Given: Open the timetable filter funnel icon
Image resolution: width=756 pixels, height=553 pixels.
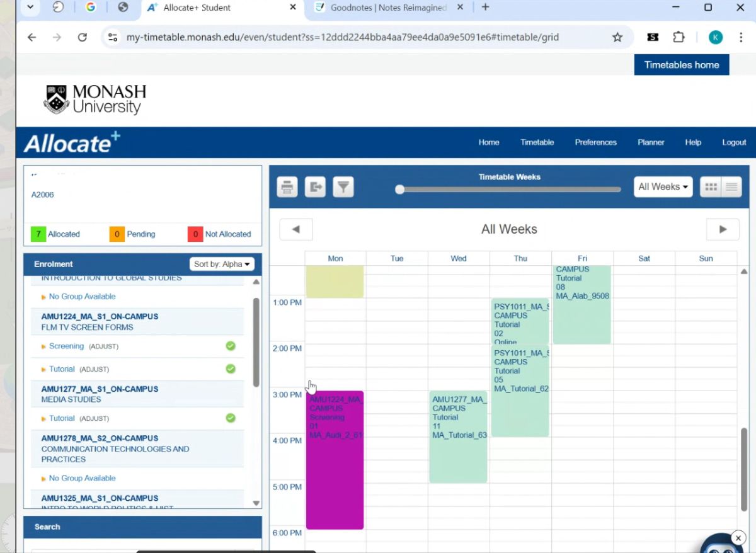Looking at the screenshot, I should [x=343, y=187].
